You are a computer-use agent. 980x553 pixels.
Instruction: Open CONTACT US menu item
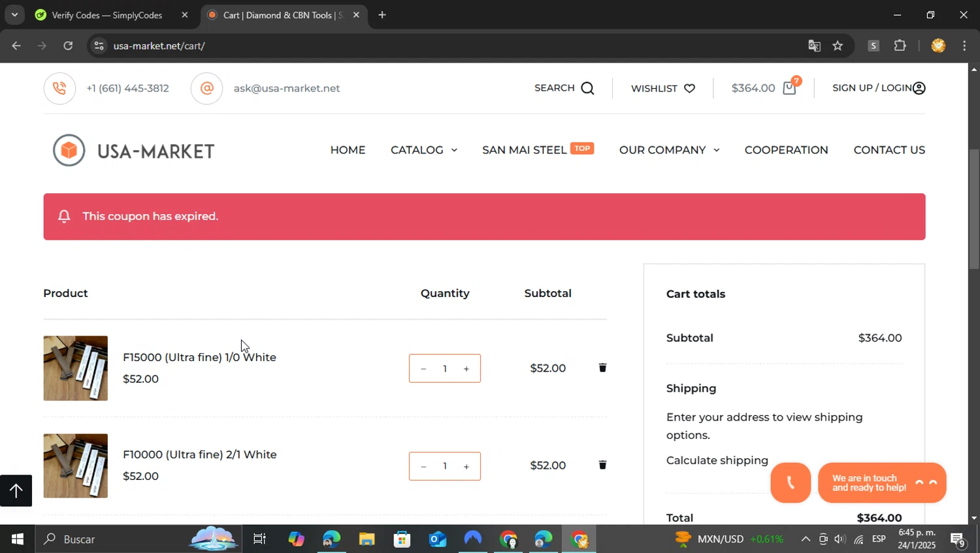(889, 150)
